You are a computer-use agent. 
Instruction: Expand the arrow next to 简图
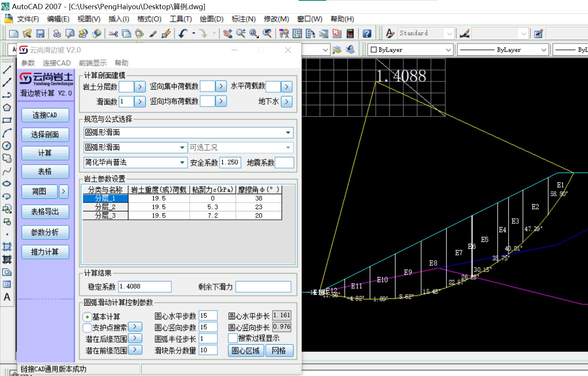click(x=64, y=191)
